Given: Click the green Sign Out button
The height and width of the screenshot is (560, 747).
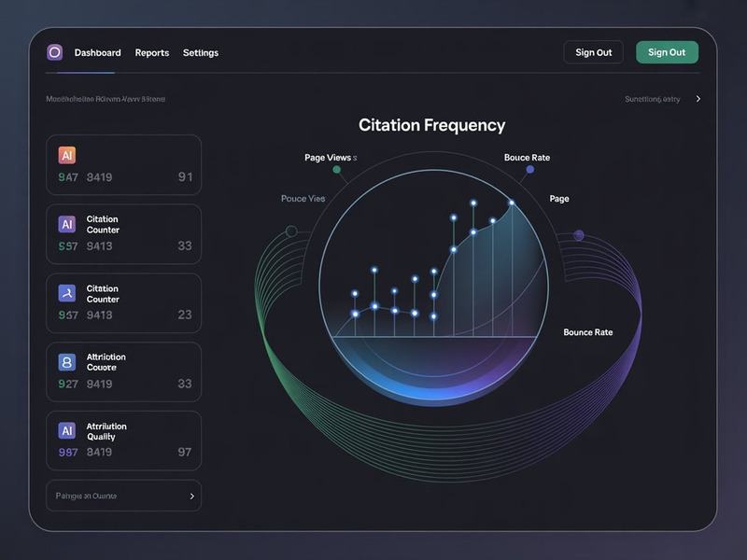Looking at the screenshot, I should (x=667, y=52).
